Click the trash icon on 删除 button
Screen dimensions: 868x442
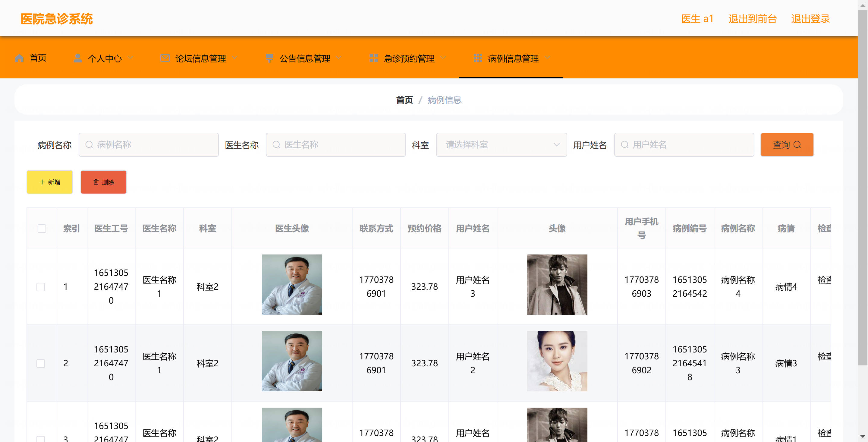pyautogui.click(x=96, y=182)
